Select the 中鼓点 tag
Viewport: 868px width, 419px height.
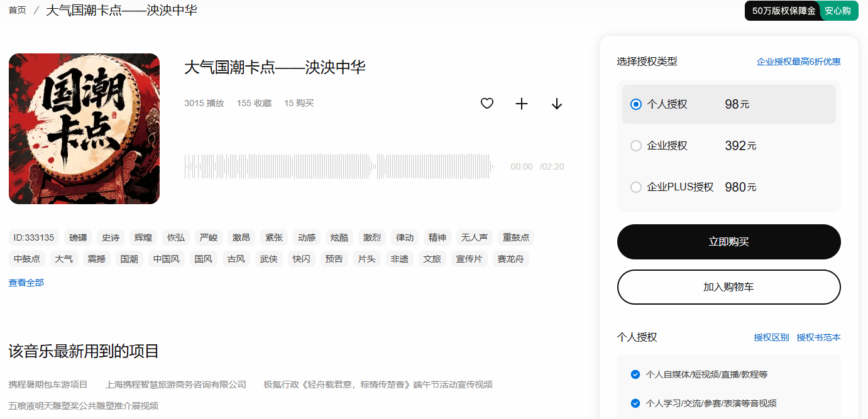tap(27, 259)
